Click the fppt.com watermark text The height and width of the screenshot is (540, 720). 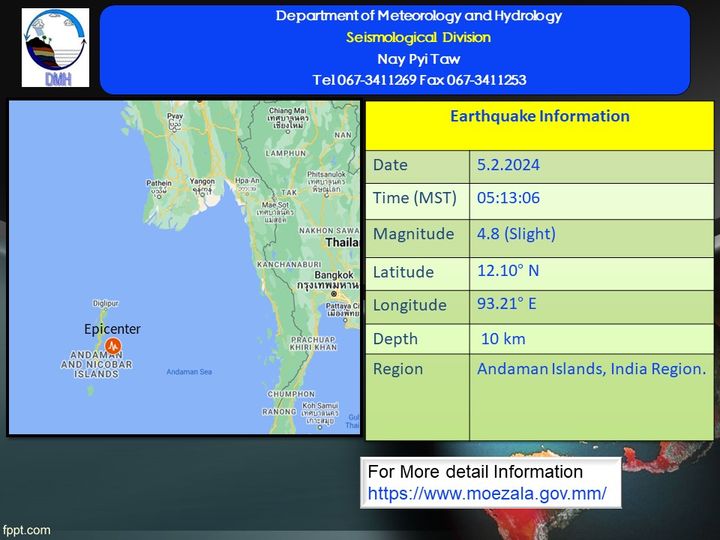(x=26, y=530)
